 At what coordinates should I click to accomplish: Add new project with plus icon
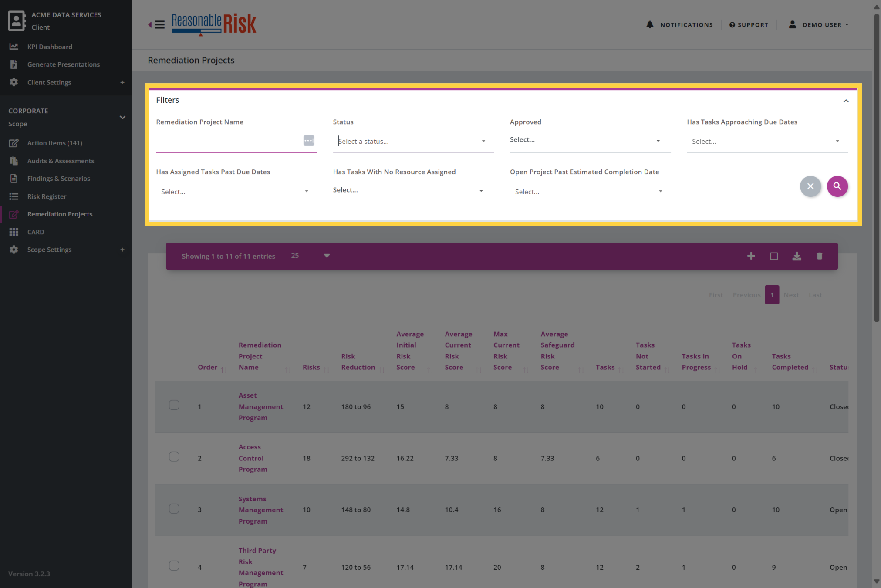pyautogui.click(x=751, y=256)
